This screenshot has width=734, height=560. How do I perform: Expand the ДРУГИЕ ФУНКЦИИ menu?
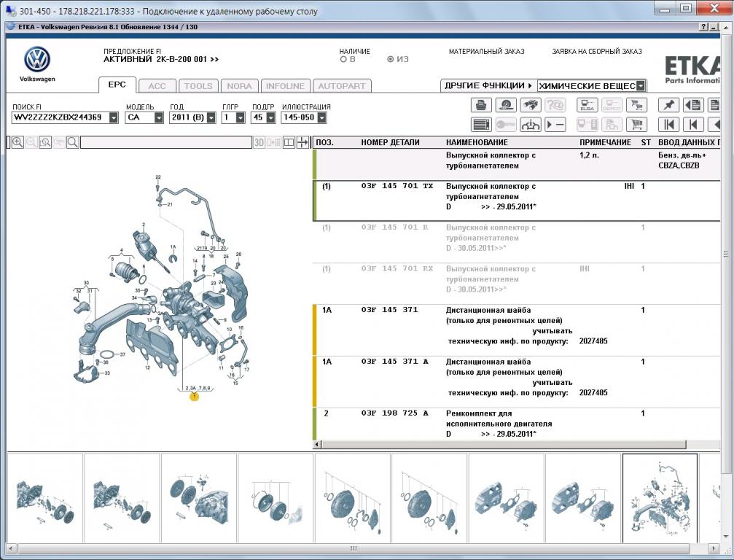coord(488,86)
